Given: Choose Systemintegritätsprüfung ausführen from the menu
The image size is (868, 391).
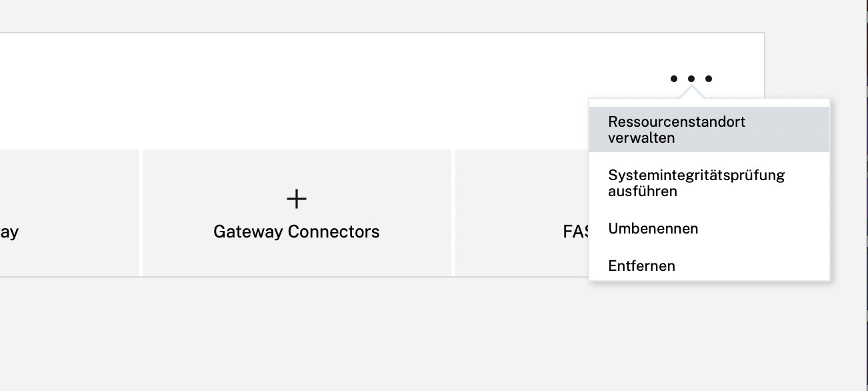Looking at the screenshot, I should pyautogui.click(x=709, y=183).
